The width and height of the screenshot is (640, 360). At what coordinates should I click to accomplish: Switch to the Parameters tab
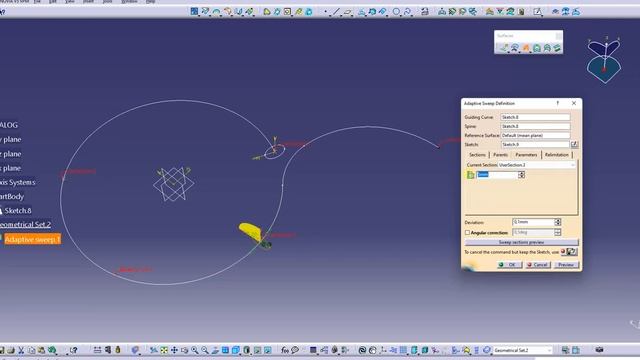526,155
